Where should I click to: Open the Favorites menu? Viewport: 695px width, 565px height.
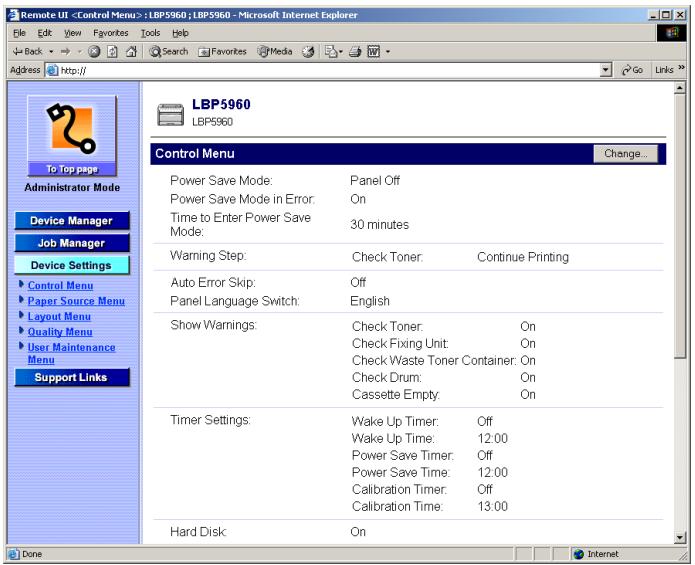point(110,33)
